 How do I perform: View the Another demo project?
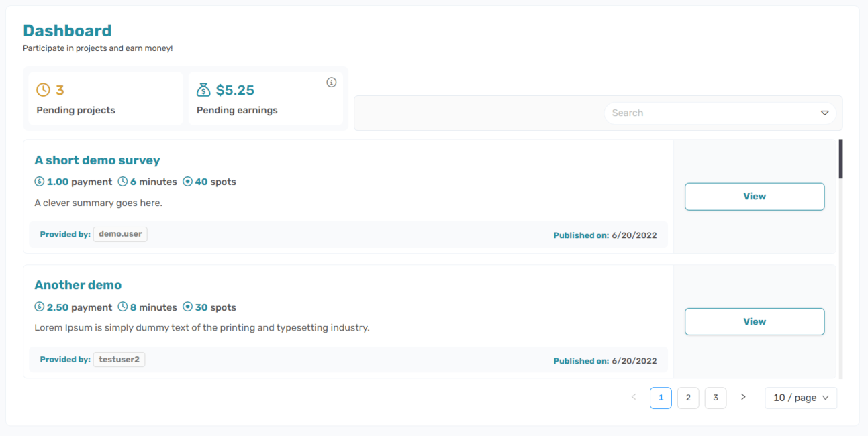pos(755,322)
